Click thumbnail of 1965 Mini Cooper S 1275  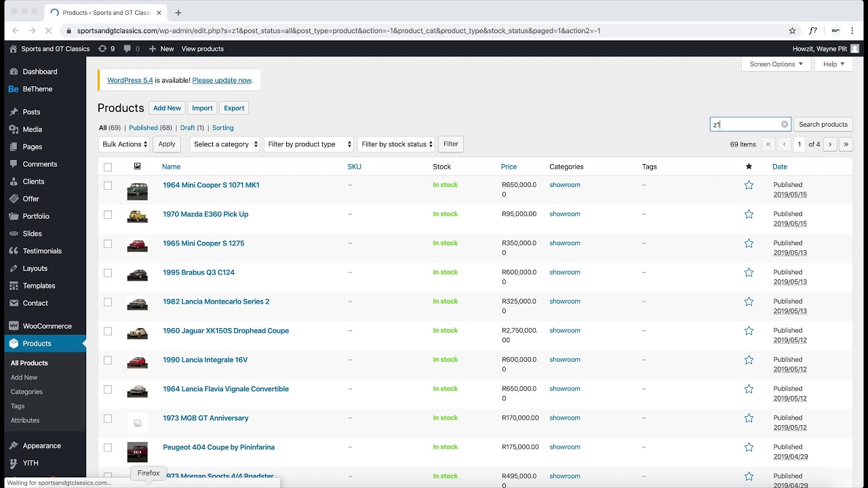click(137, 245)
